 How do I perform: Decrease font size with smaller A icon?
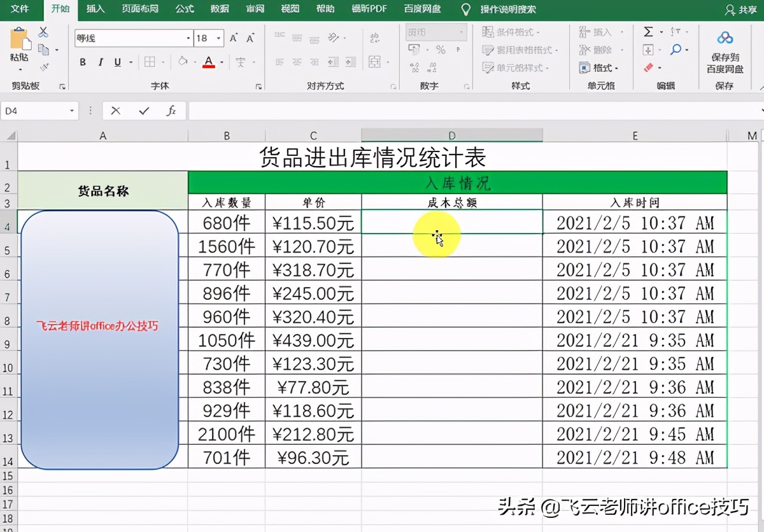(250, 38)
